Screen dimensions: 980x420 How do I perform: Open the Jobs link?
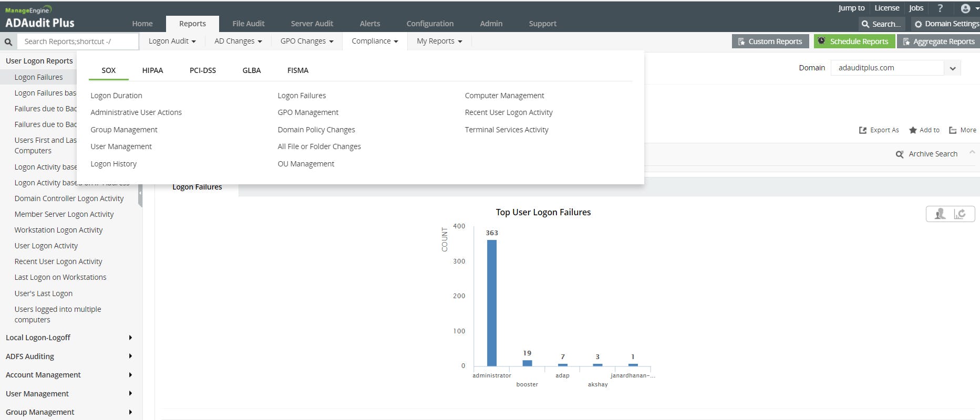tap(916, 8)
